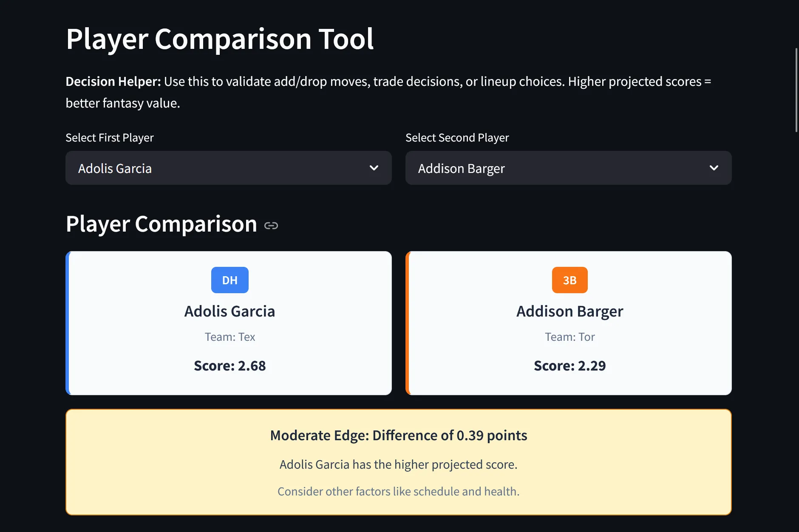Click the DH position badge
This screenshot has height=532, width=799.
(229, 280)
